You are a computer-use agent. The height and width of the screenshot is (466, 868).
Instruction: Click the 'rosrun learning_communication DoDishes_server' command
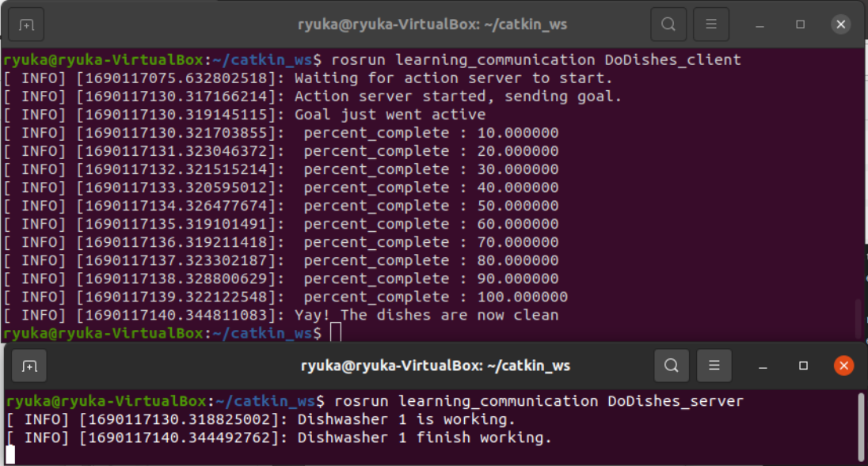coord(539,401)
